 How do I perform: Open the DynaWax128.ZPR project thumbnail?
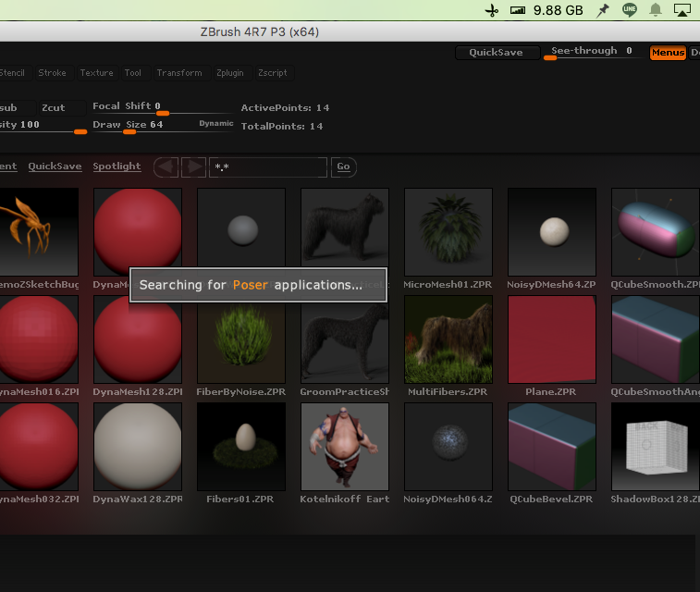(138, 447)
